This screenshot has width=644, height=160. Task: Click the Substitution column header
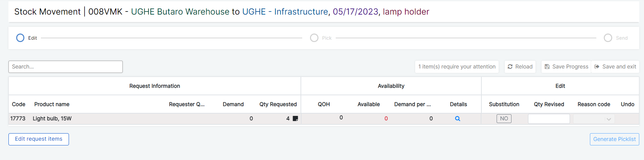coord(504,104)
